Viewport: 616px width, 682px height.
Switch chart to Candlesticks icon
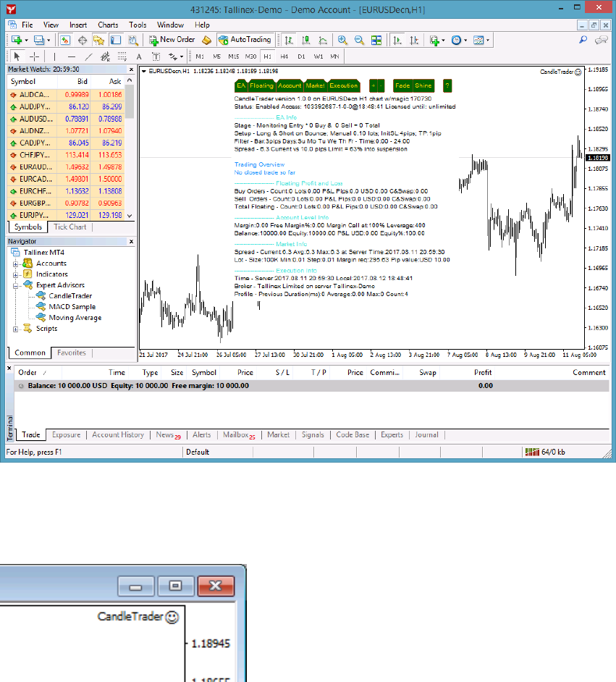point(305,40)
